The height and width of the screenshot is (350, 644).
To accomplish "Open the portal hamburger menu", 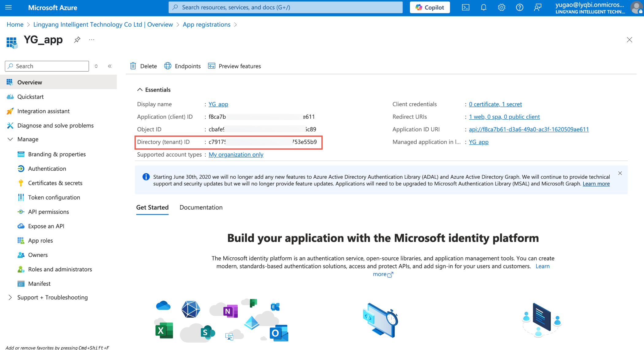I will pos(9,7).
